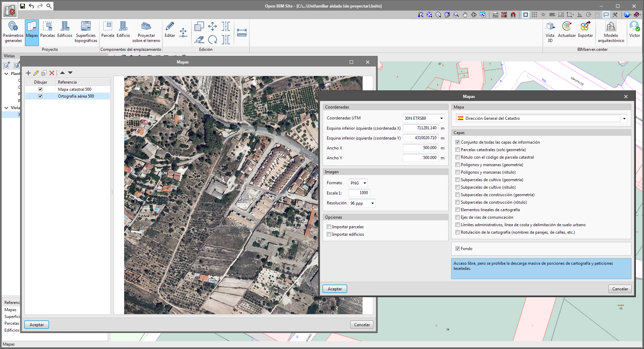Image resolution: width=644 pixels, height=349 pixels.
Task: Click the Proyectar sobre el terreno icon
Action: click(x=146, y=27)
